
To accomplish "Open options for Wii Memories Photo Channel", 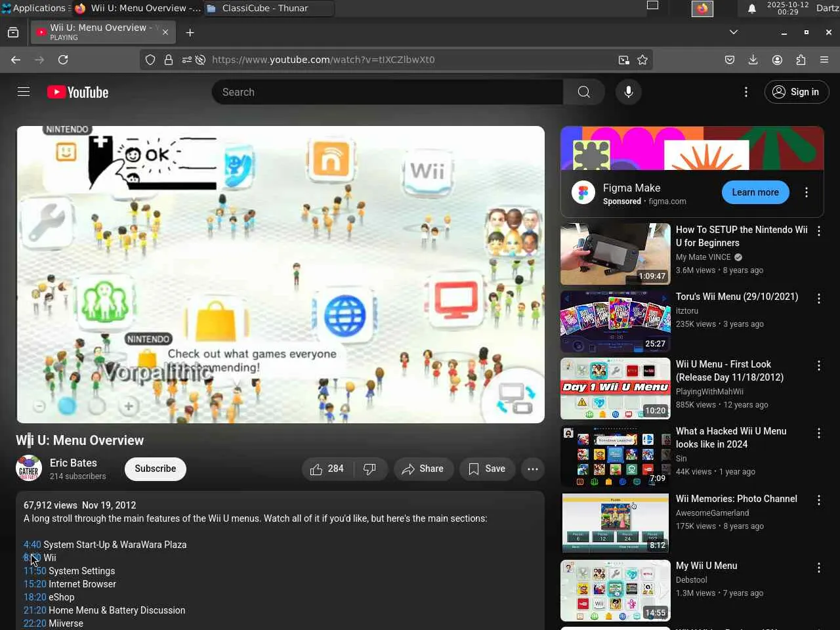I will 819,500.
